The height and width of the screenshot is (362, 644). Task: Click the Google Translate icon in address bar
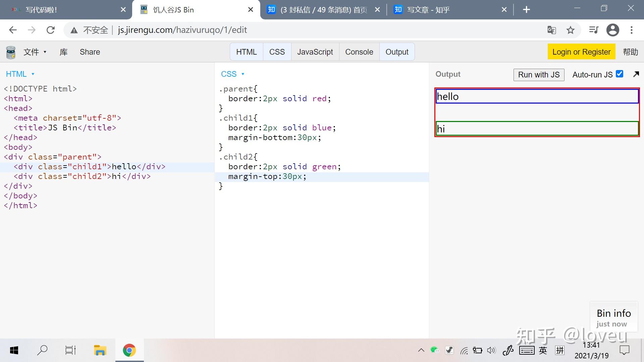click(x=551, y=30)
